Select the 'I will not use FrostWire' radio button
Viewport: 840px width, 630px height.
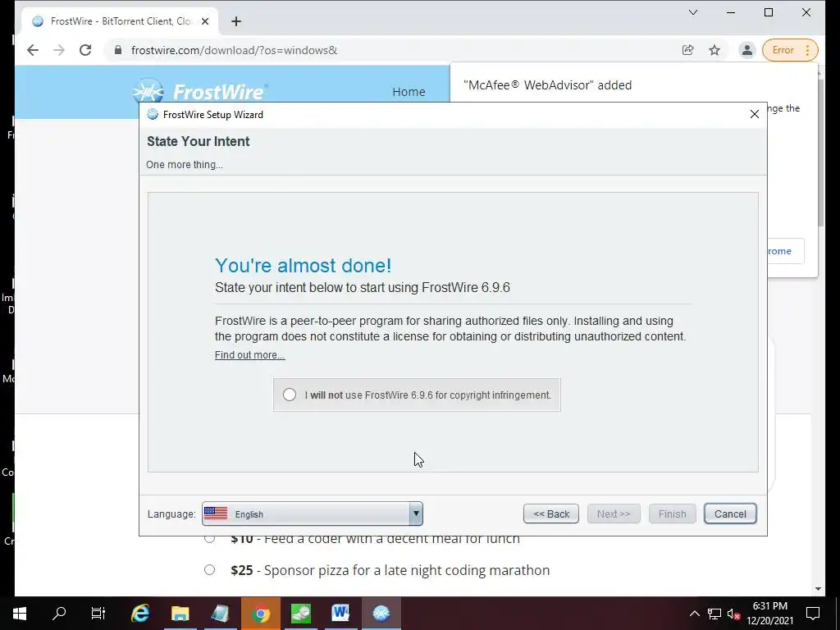[290, 395]
